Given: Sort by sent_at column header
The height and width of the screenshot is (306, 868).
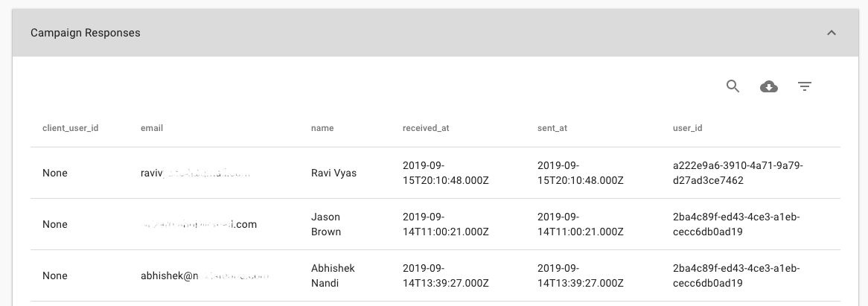Looking at the screenshot, I should 552,128.
